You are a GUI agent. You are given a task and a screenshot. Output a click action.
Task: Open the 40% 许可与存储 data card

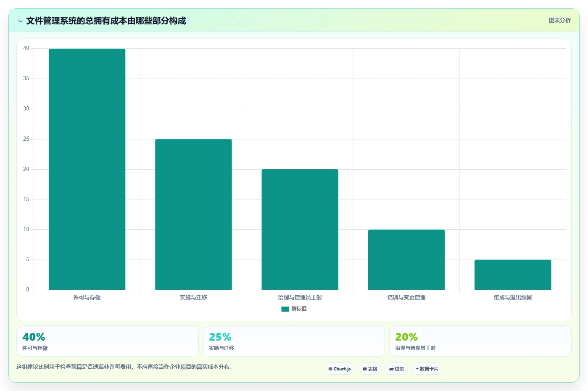pos(108,341)
